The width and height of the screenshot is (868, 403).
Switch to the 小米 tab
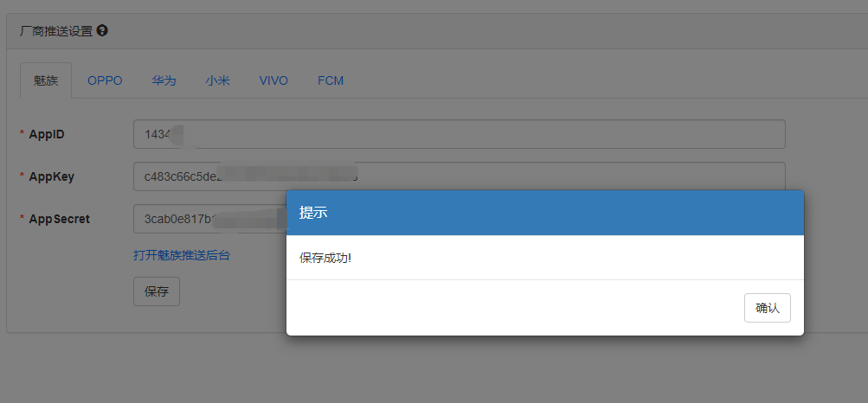pos(217,80)
